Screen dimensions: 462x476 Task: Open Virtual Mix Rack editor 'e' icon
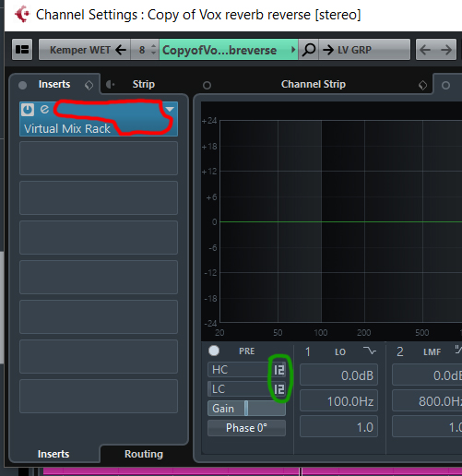pos(44,109)
